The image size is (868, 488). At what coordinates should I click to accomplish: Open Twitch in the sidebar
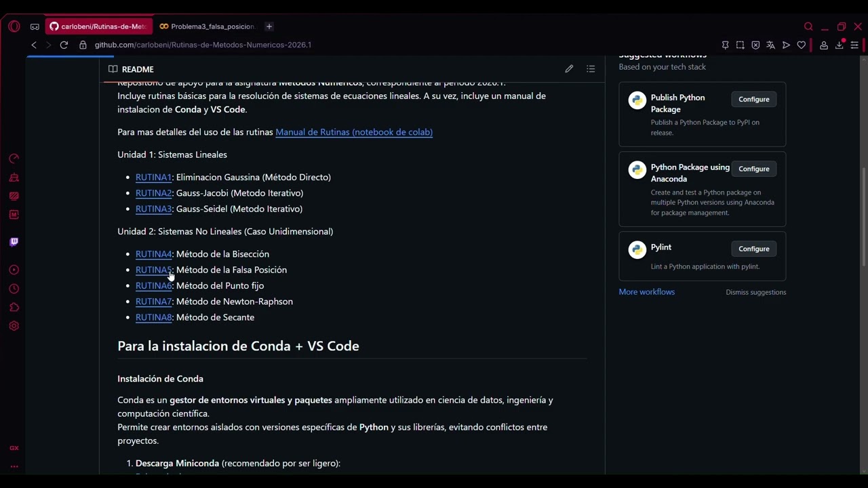(x=14, y=242)
